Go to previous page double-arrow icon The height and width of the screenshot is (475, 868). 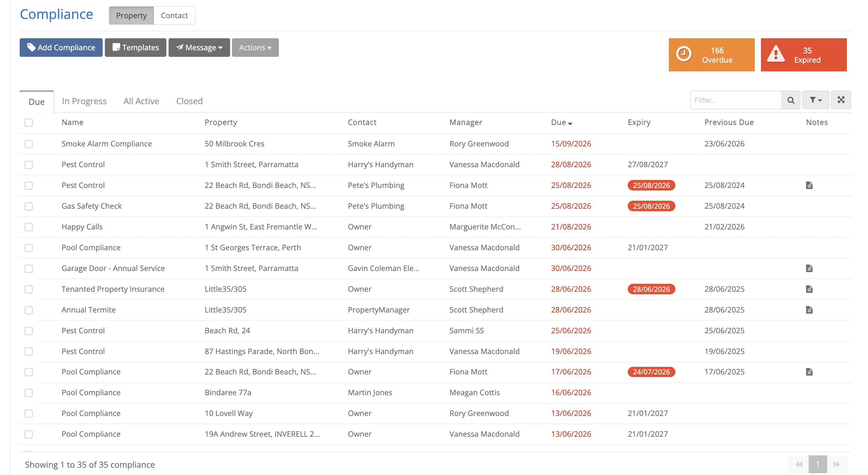pyautogui.click(x=799, y=464)
